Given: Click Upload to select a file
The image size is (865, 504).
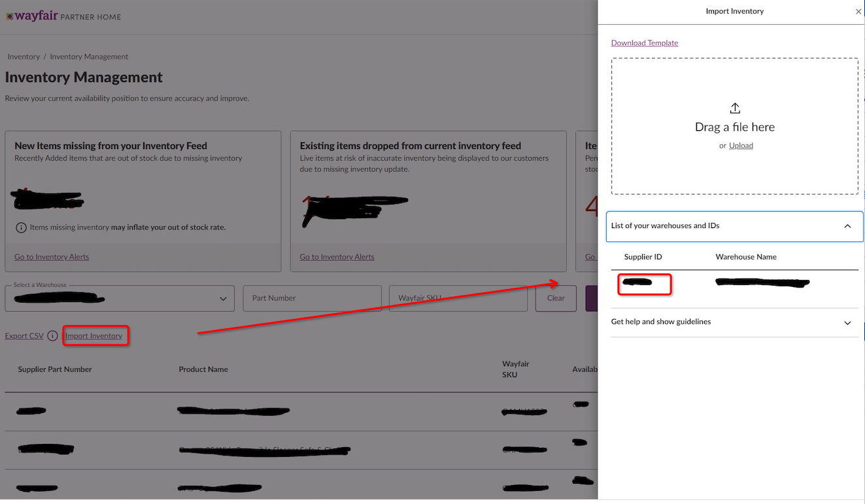Looking at the screenshot, I should coord(740,145).
